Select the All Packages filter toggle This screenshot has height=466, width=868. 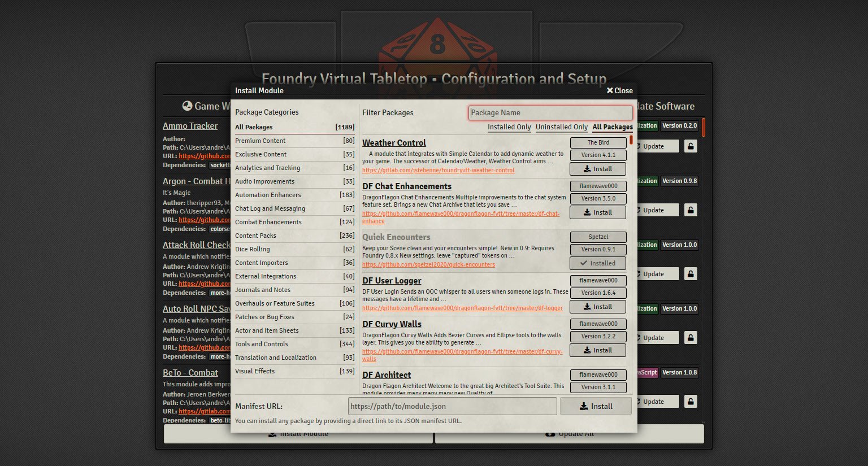pyautogui.click(x=612, y=127)
